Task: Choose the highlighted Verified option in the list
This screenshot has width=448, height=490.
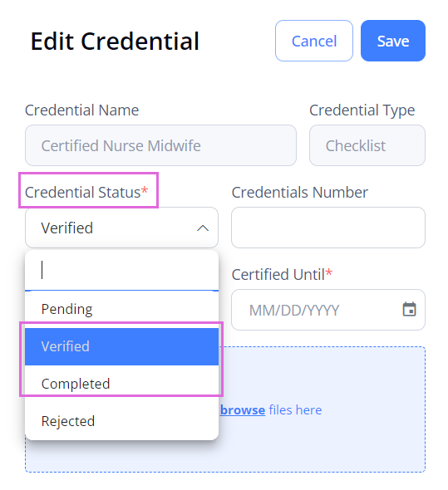Action: pos(121,346)
